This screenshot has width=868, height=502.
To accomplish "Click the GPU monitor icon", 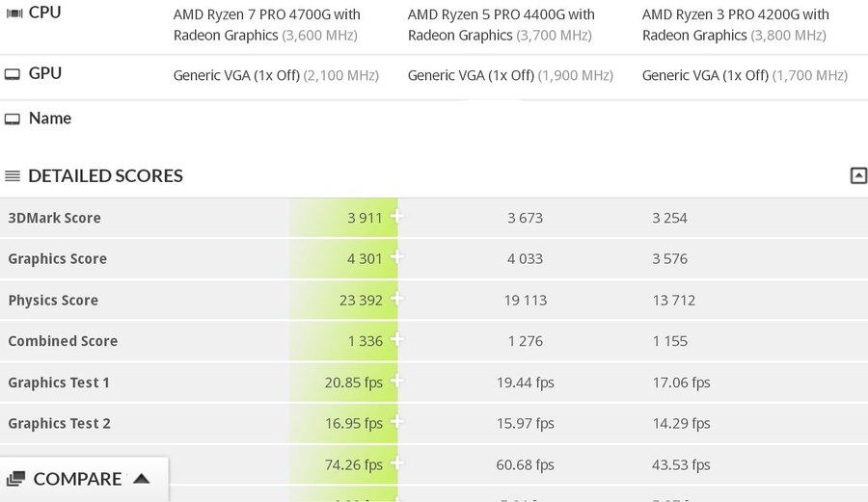I will 13,74.
